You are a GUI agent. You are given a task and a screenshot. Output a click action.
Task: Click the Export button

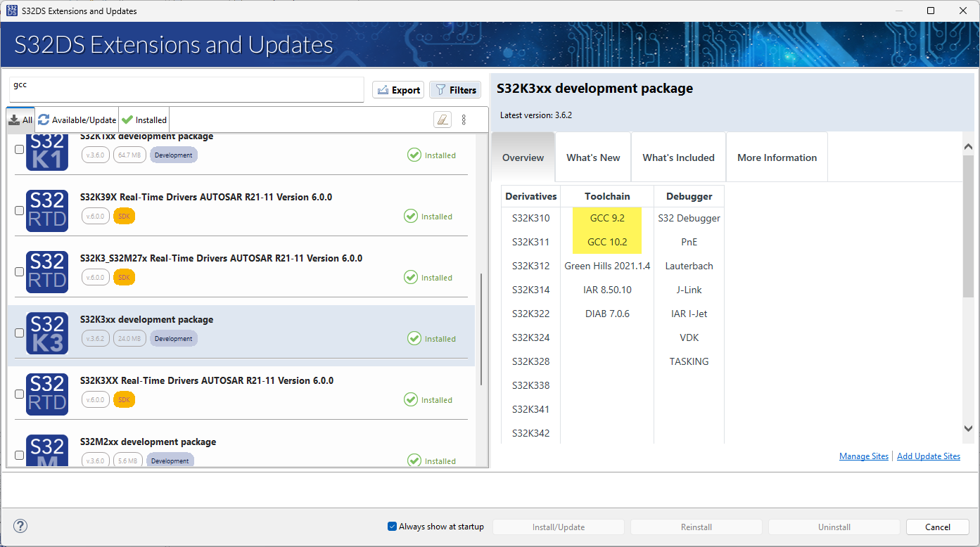click(398, 90)
